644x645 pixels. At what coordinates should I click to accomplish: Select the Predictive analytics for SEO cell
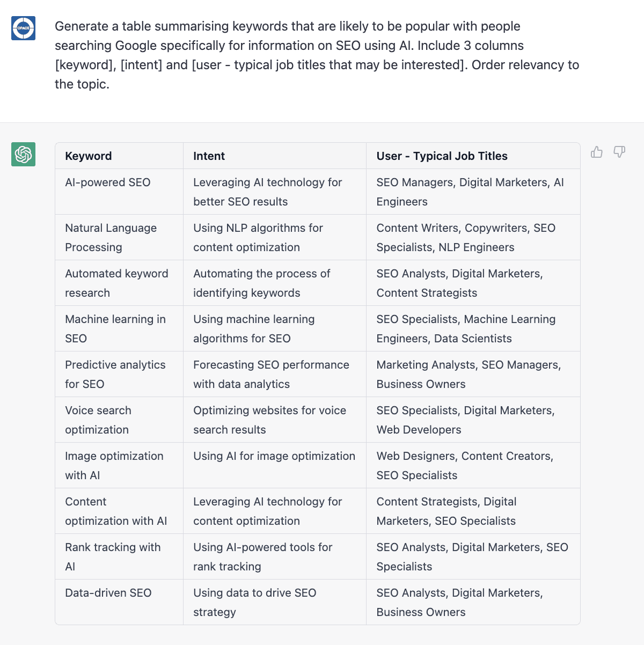[x=115, y=374]
